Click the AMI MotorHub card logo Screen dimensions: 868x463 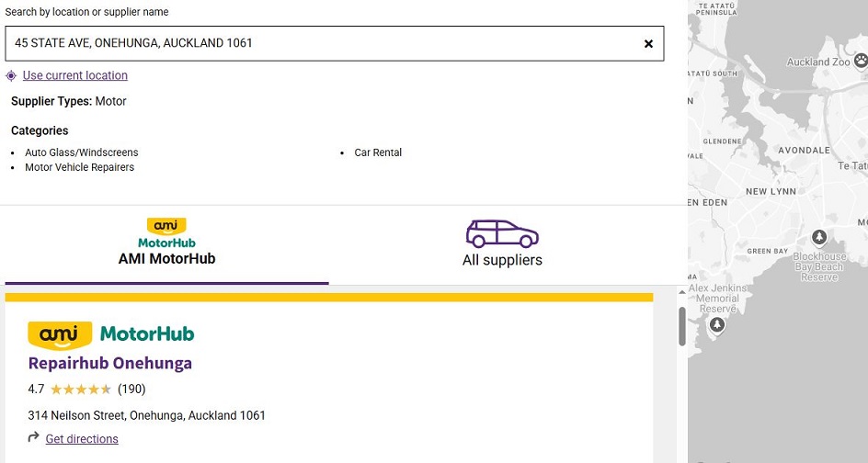click(x=111, y=334)
